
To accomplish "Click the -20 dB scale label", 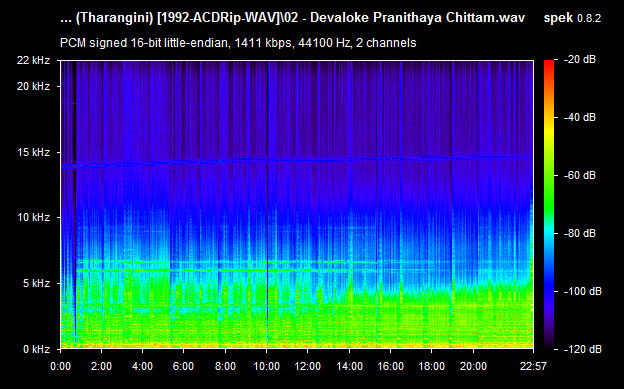I will pos(580,59).
